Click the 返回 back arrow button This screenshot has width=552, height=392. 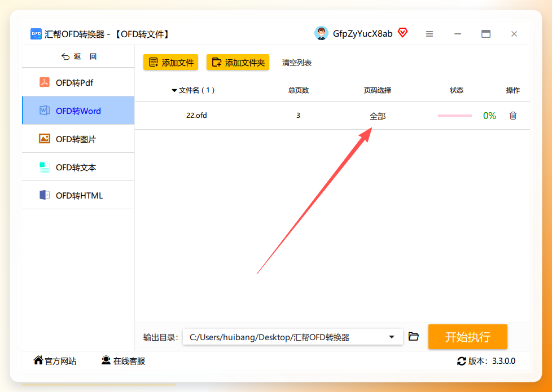point(78,56)
